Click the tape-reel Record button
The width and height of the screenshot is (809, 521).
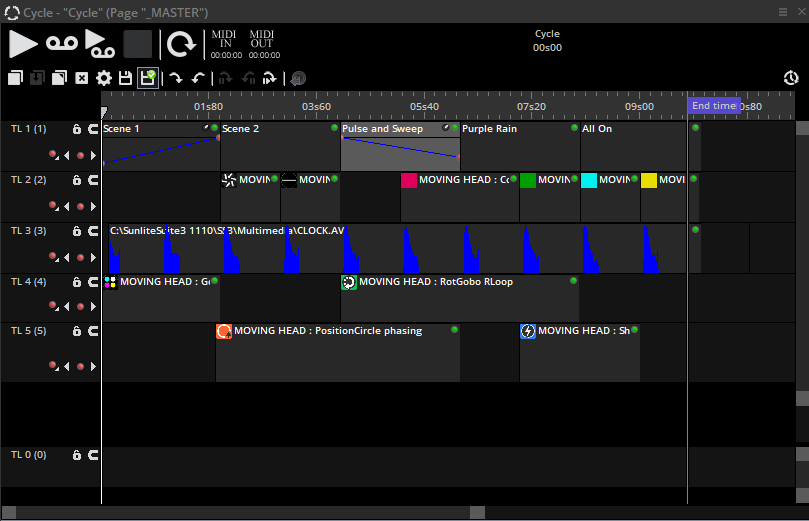click(61, 44)
